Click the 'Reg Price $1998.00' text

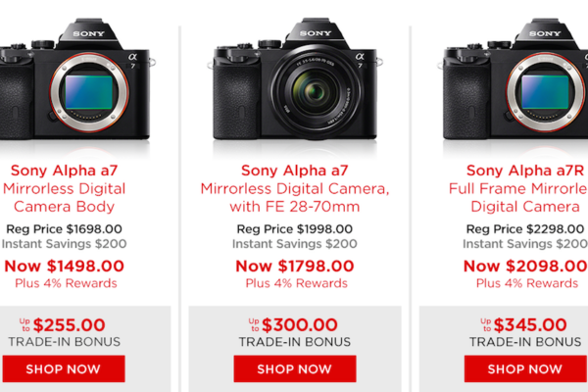pos(294,228)
